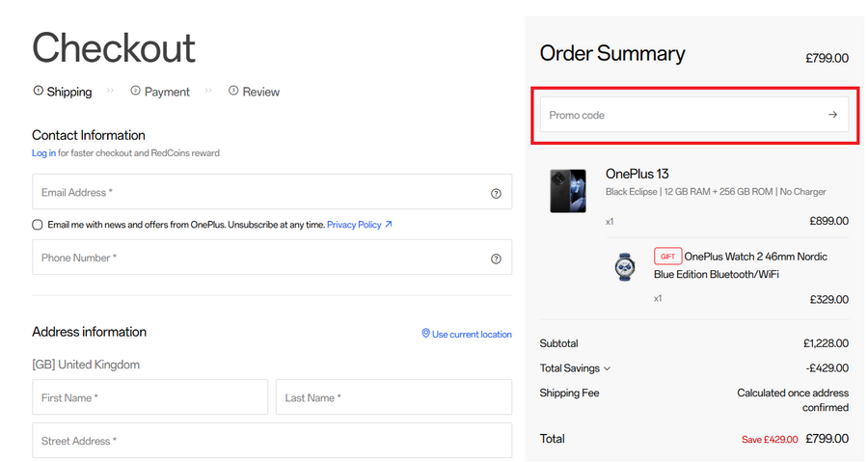Click the Black Eclipse variant description
Viewport: 868px width, 462px height.
[716, 192]
